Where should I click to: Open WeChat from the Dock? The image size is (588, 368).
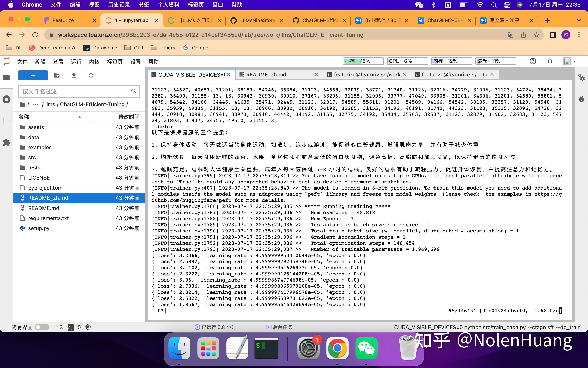click(x=366, y=348)
